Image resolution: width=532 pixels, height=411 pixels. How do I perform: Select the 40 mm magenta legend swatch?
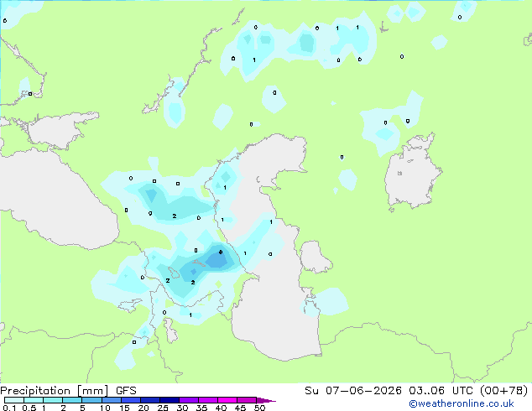pos(227,400)
